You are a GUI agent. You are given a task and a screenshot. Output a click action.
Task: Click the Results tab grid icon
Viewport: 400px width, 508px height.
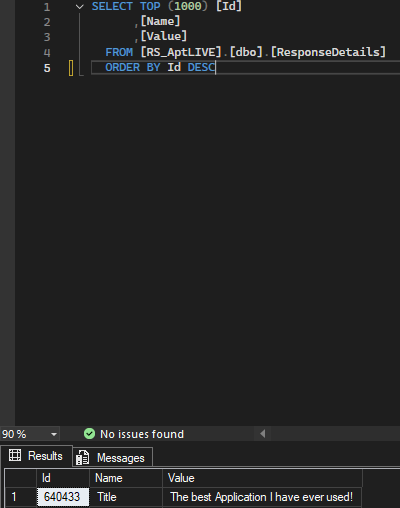click(x=15, y=455)
